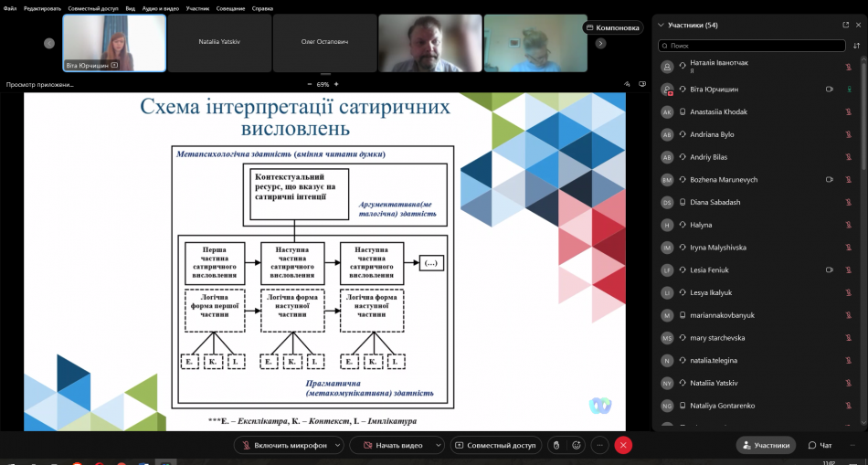The height and width of the screenshot is (465, 868).
Task: Toggle camera with Начать видео button
Action: (x=393, y=445)
